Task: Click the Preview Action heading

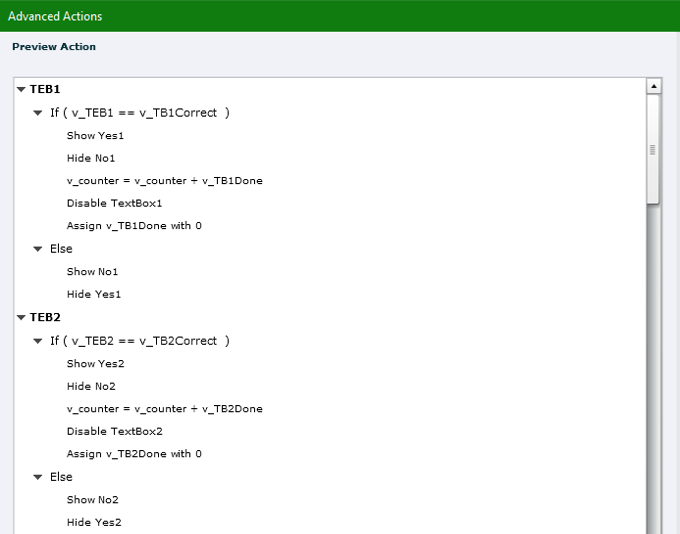Action: pyautogui.click(x=54, y=47)
